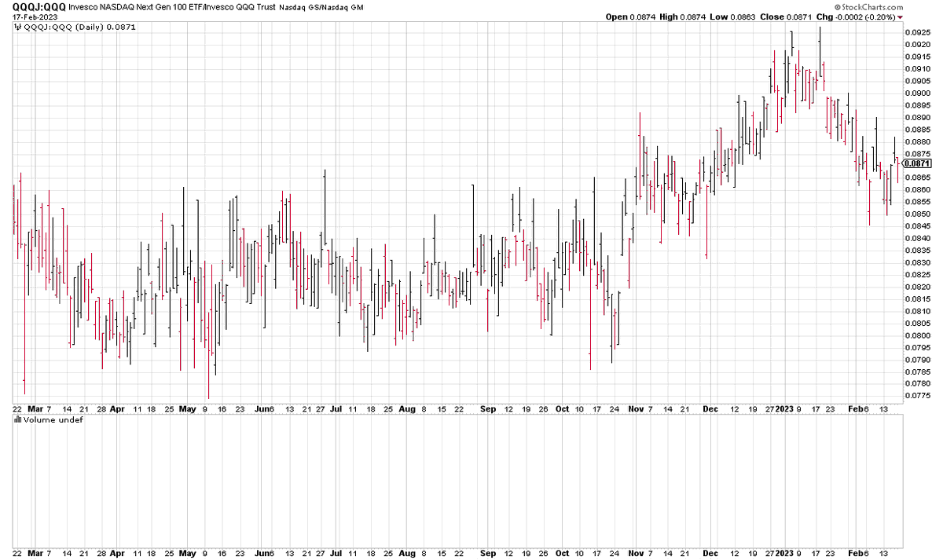Click the 0.0795 price axis label
Viewport: 943px width, 560px height.
[x=918, y=348]
